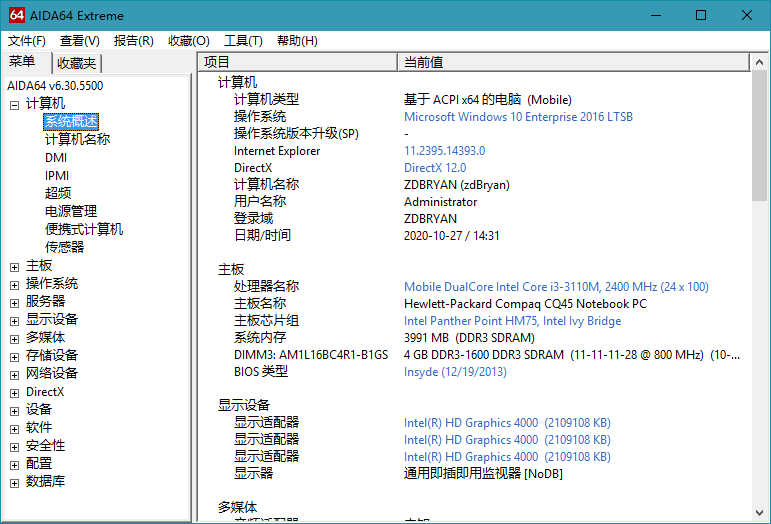This screenshot has width=771, height=524.
Task: Collapse the 计算机 tree node
Action: pos(14,104)
